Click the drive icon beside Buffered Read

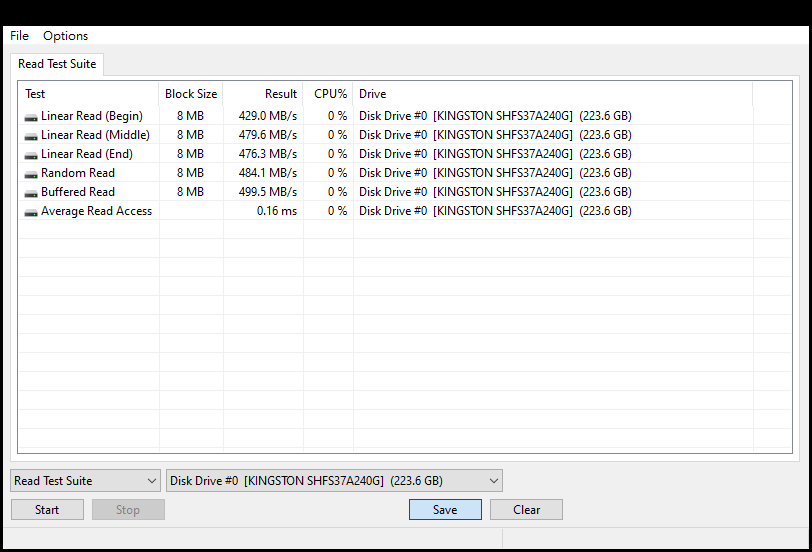[x=31, y=193]
